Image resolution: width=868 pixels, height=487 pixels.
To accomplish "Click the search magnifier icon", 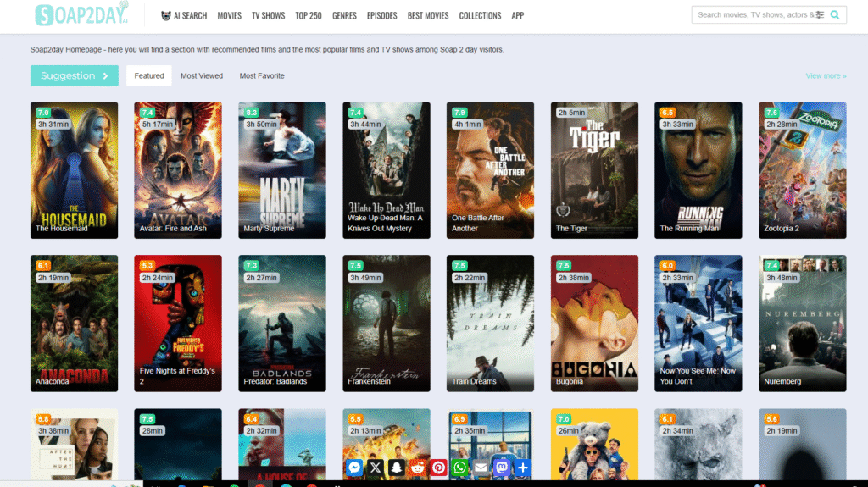I will pyautogui.click(x=835, y=14).
